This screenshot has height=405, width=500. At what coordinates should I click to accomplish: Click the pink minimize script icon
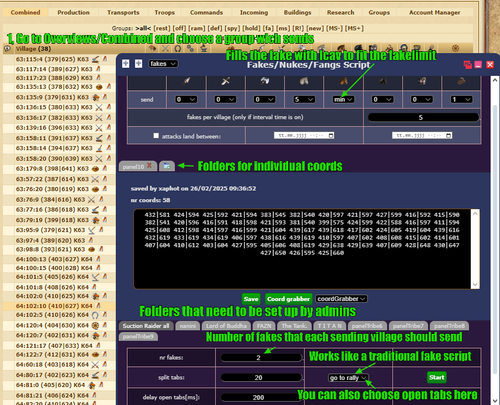click(x=478, y=65)
